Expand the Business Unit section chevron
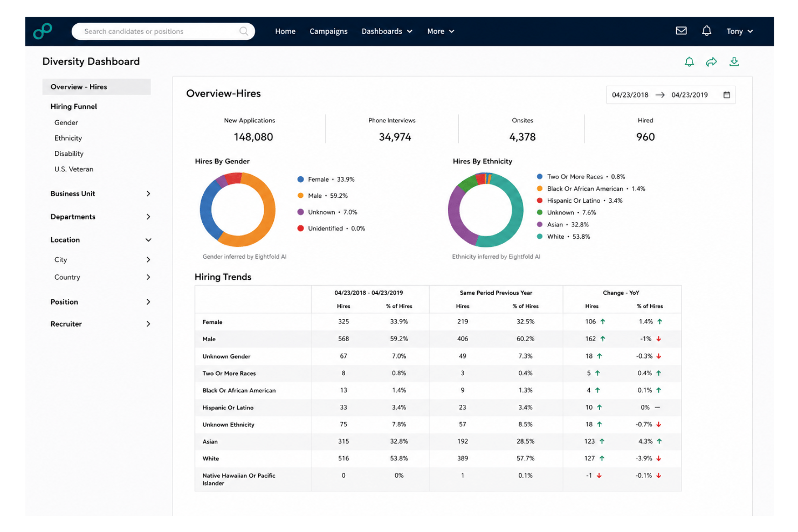 click(148, 194)
